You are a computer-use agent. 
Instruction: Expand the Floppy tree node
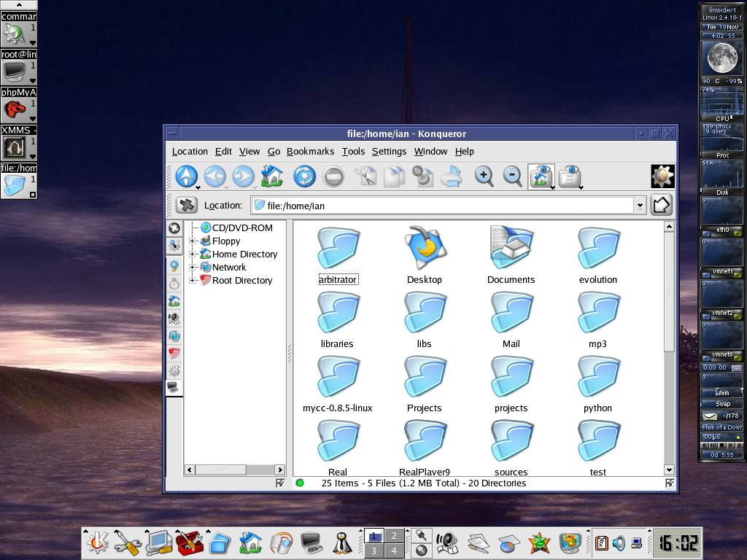click(x=193, y=241)
